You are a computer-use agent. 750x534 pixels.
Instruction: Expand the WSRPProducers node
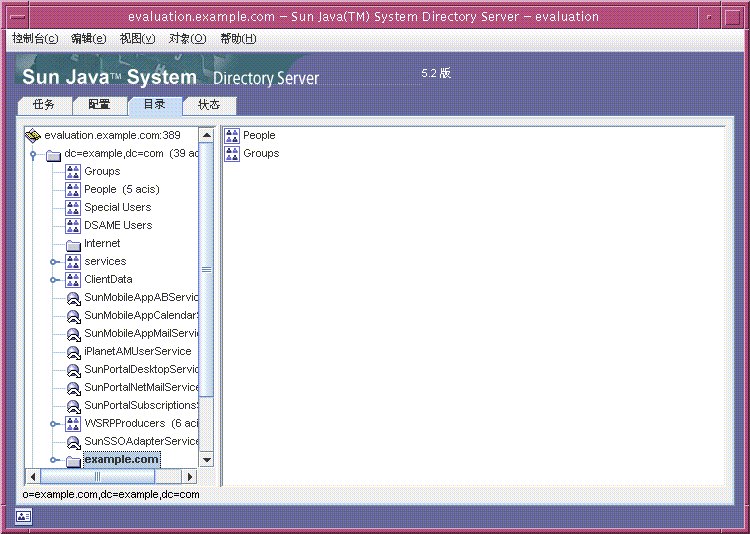coord(54,423)
